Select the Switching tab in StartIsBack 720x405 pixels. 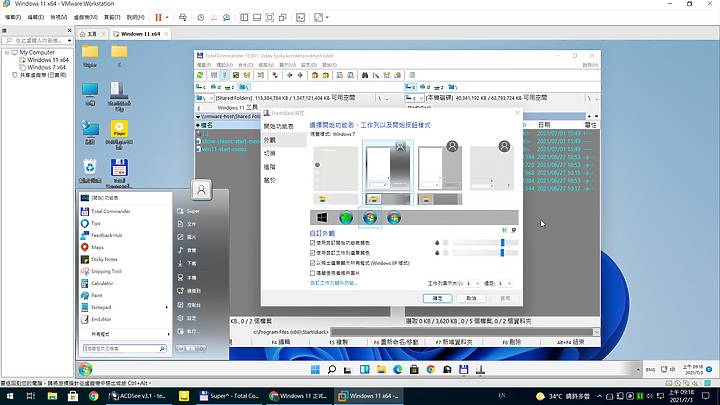(x=270, y=153)
